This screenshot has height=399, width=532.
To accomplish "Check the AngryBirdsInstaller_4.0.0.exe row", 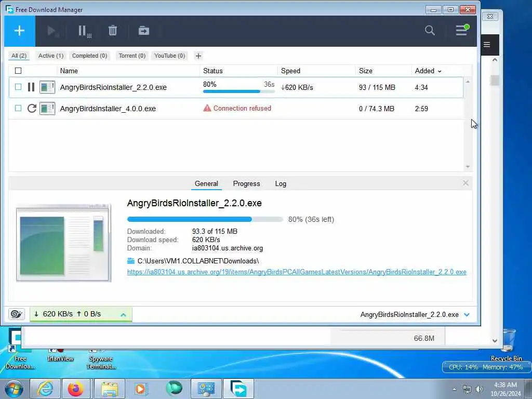I will [x=18, y=108].
